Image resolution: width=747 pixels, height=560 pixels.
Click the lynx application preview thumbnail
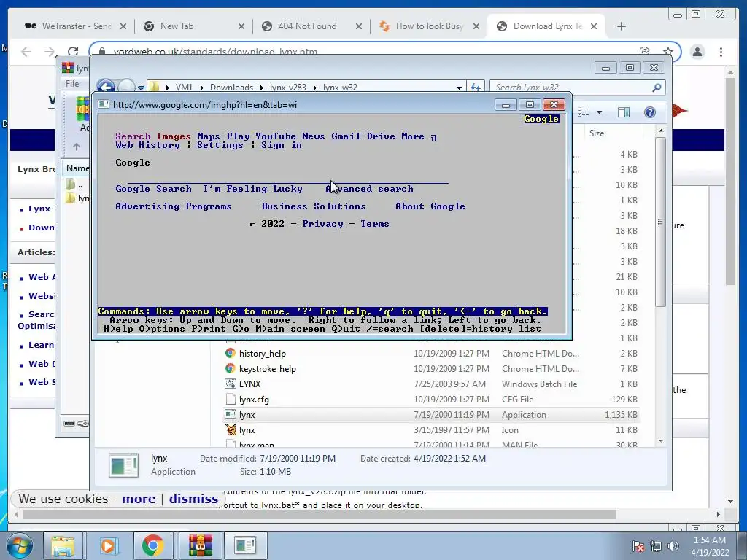[x=123, y=465]
